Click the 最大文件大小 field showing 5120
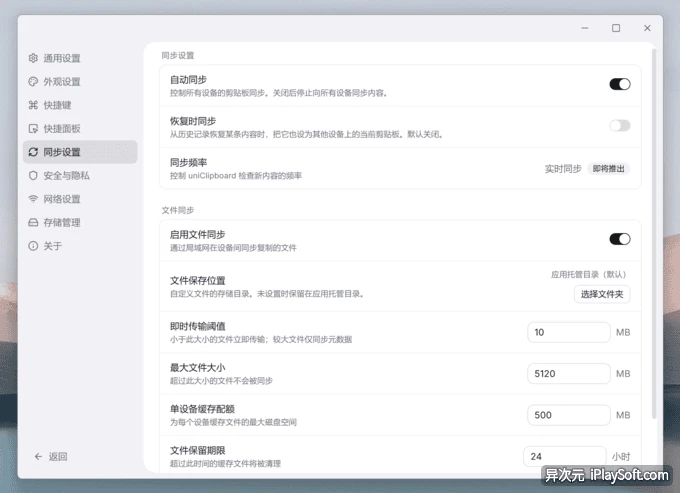The height and width of the screenshot is (493, 680). coord(569,373)
